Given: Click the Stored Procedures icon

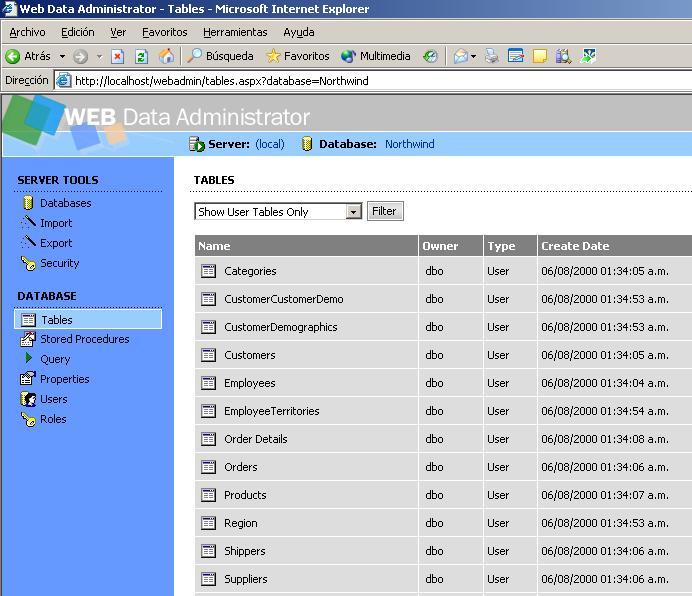Looking at the screenshot, I should point(28,339).
